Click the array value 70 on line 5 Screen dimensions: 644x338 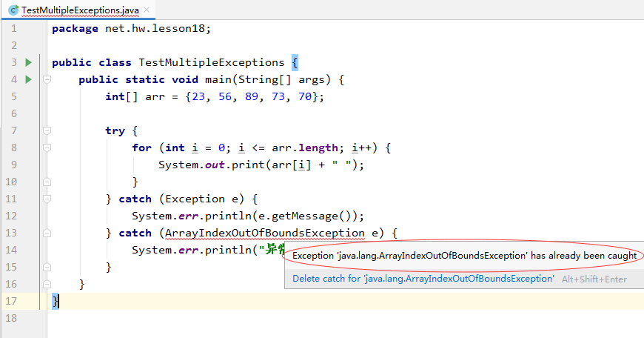tap(305, 96)
